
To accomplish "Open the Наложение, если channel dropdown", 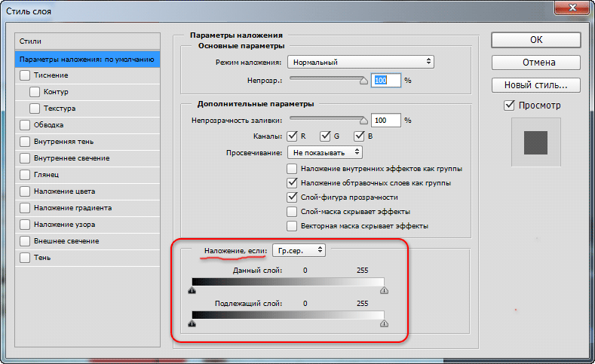I will point(299,250).
